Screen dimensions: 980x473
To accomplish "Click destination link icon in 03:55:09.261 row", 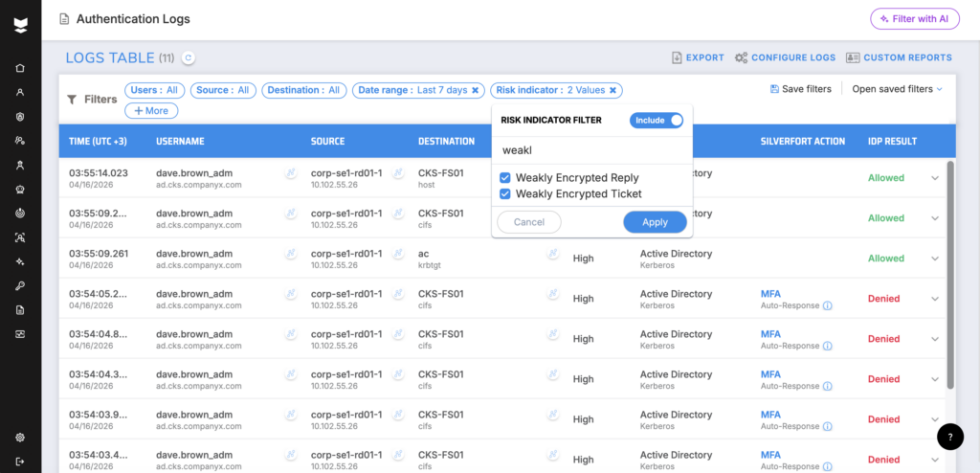I will [552, 254].
